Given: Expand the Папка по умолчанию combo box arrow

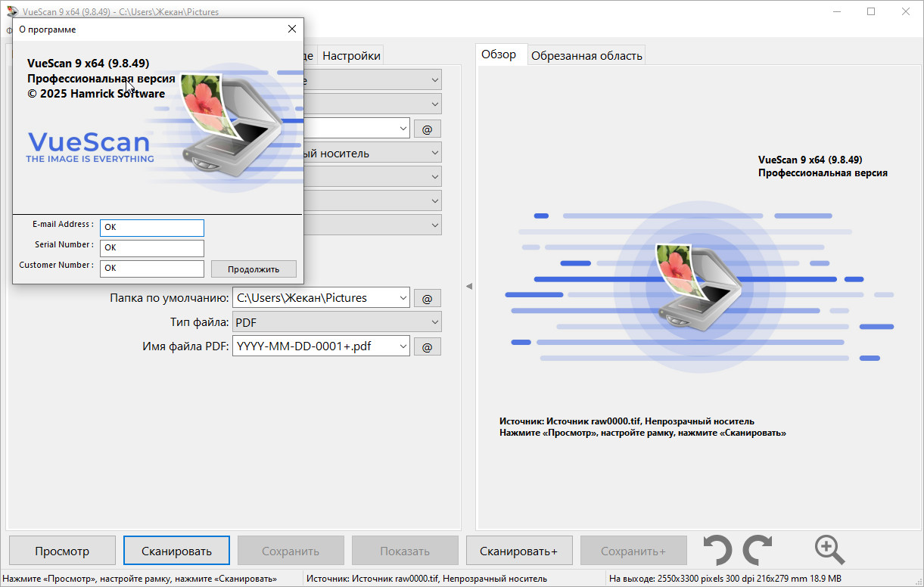Looking at the screenshot, I should [402, 298].
